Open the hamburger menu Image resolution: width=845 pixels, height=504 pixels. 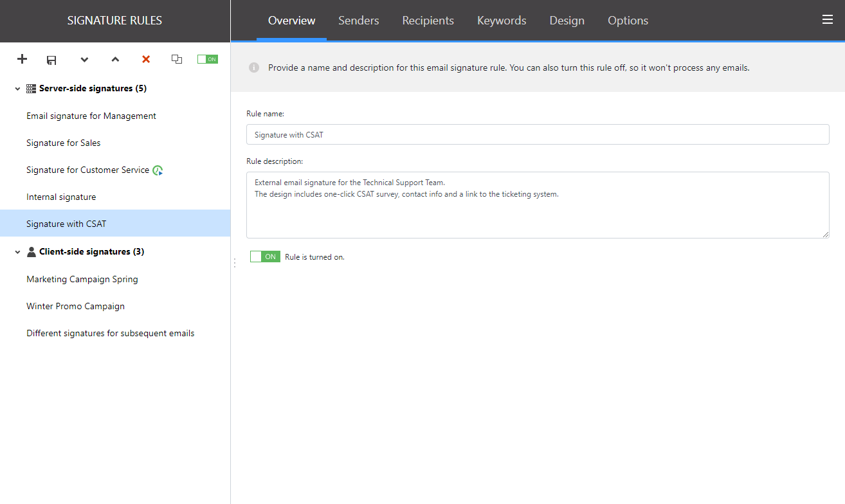[x=828, y=19]
